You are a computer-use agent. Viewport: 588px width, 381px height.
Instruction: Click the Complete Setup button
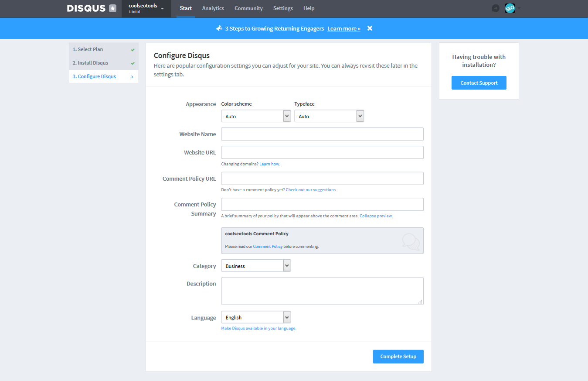pyautogui.click(x=398, y=357)
